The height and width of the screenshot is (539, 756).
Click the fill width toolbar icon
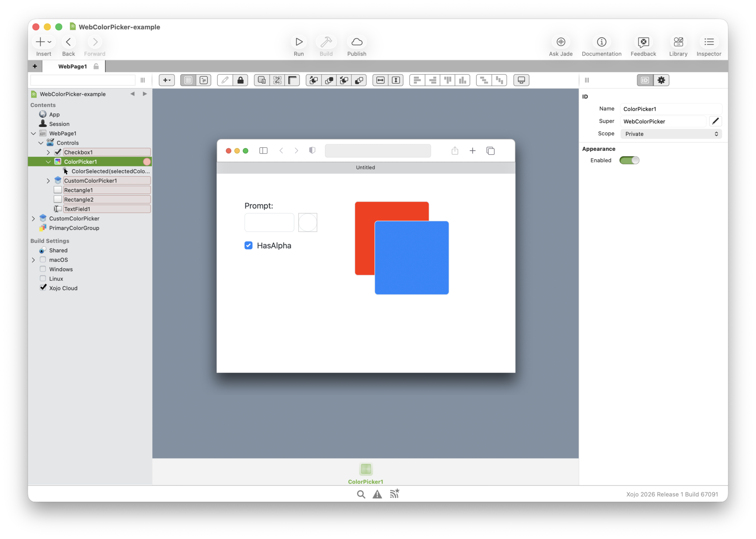(380, 80)
